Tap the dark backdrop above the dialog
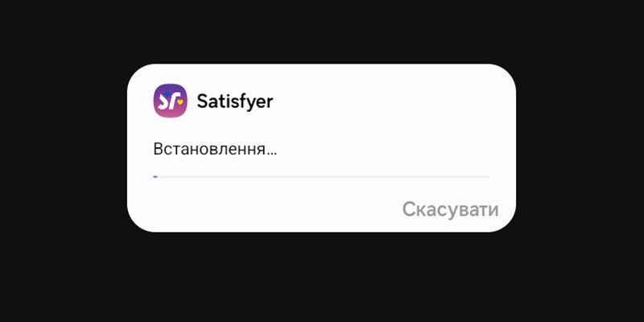The height and width of the screenshot is (322, 644). coord(322,31)
